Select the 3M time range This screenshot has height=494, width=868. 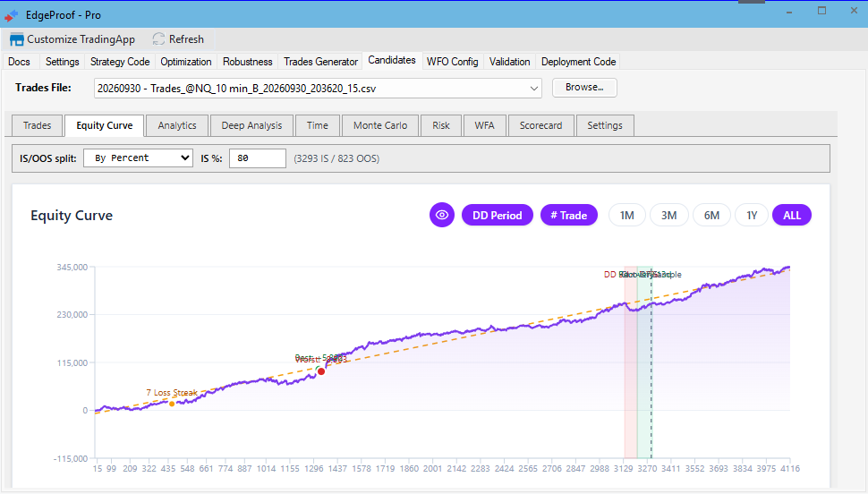pyautogui.click(x=669, y=216)
